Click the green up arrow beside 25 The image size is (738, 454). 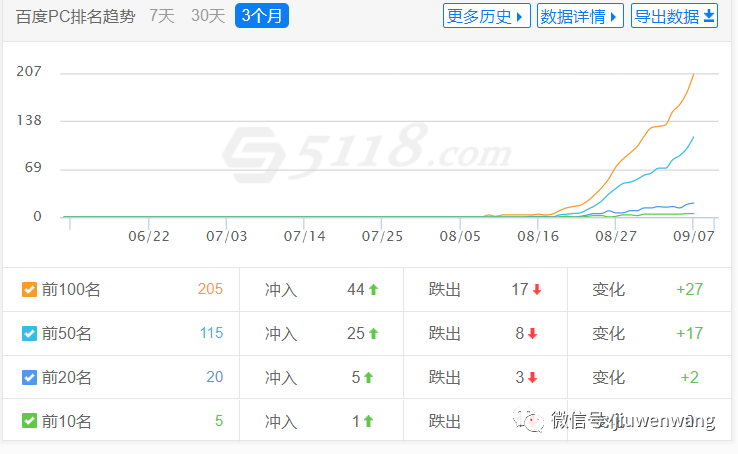(374, 334)
